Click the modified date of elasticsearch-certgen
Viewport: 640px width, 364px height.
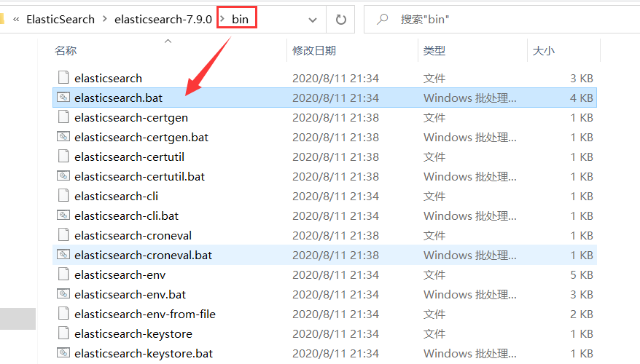coord(335,117)
